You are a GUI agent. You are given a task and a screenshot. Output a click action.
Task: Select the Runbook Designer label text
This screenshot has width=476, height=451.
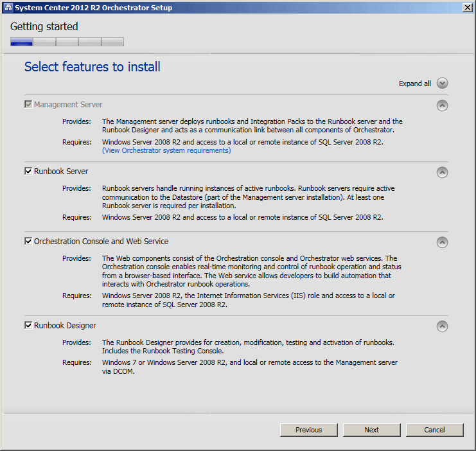click(65, 326)
